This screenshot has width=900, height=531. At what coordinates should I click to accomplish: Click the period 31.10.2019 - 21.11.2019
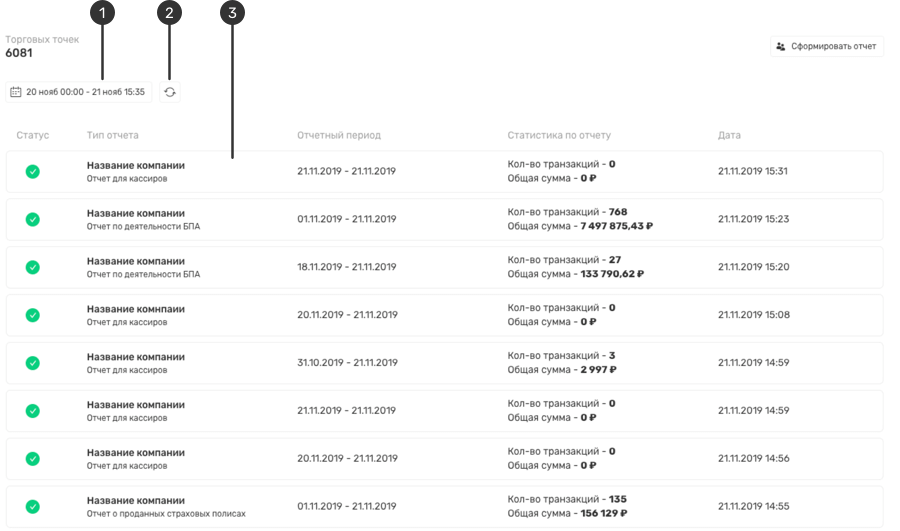click(x=347, y=363)
